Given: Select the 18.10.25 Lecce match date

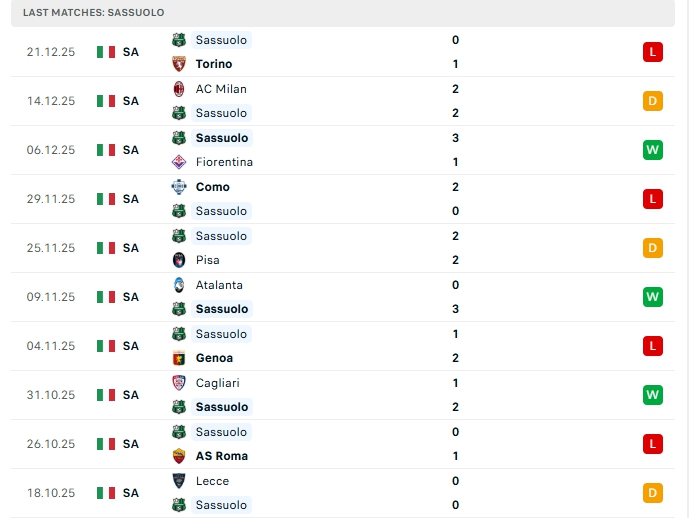Looking at the screenshot, I should point(51,493).
